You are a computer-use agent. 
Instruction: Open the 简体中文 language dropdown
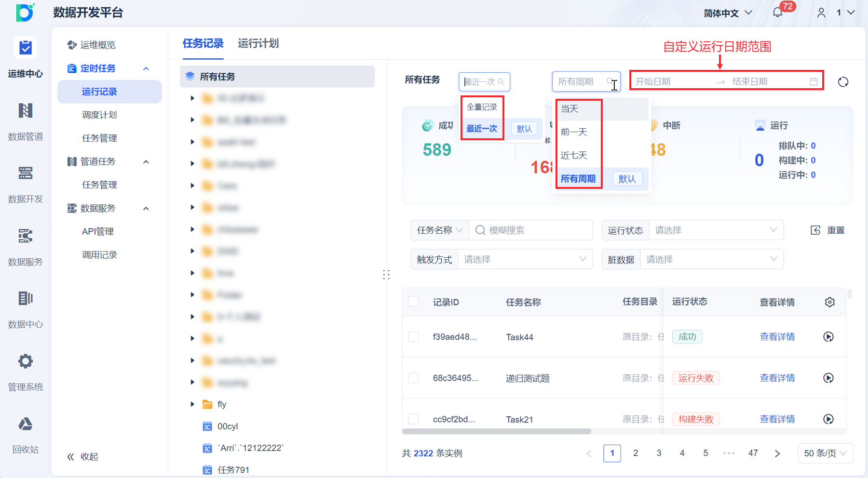(728, 13)
